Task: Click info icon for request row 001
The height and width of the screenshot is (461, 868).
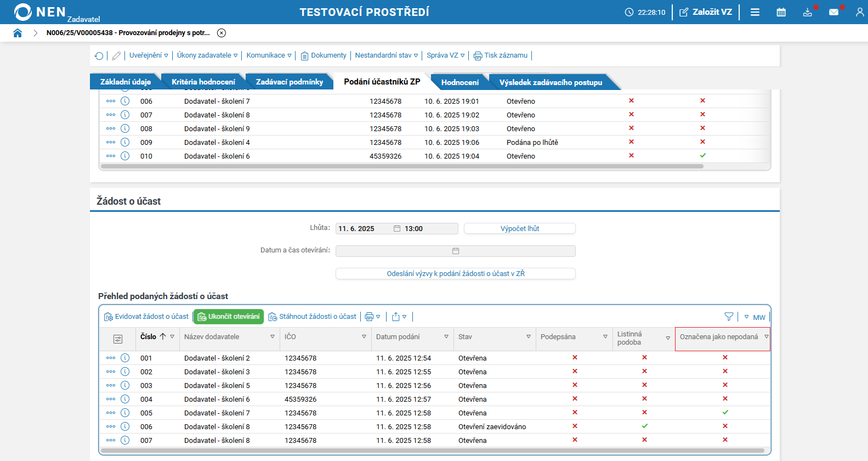Action: coord(125,358)
